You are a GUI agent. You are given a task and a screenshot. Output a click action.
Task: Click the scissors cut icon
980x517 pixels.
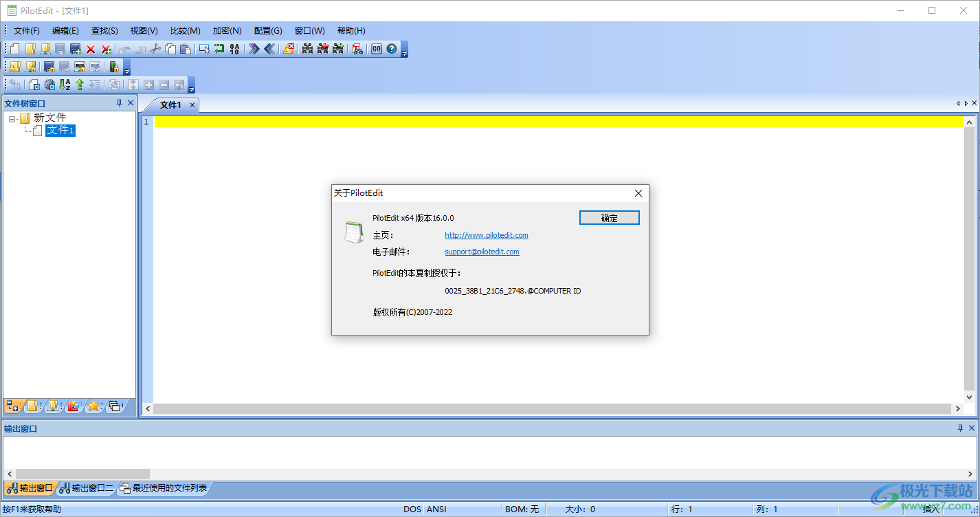coord(155,49)
